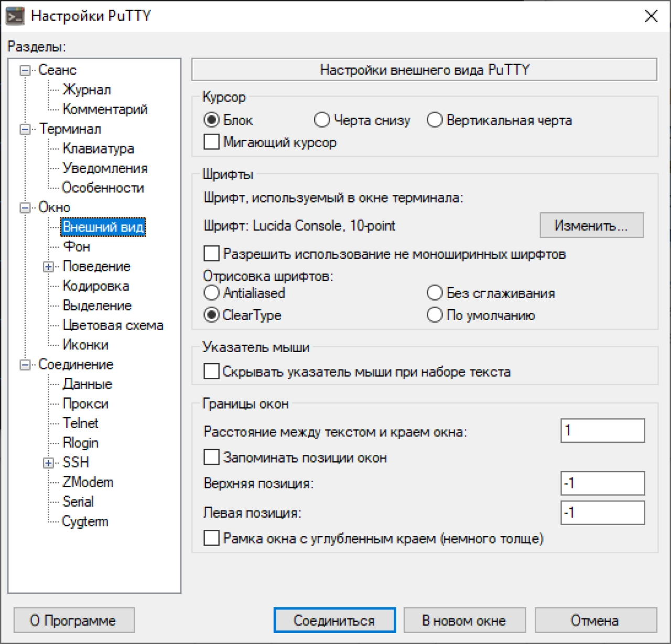This screenshot has height=644, width=671.
Task: Open the Журнал section
Action: point(87,90)
